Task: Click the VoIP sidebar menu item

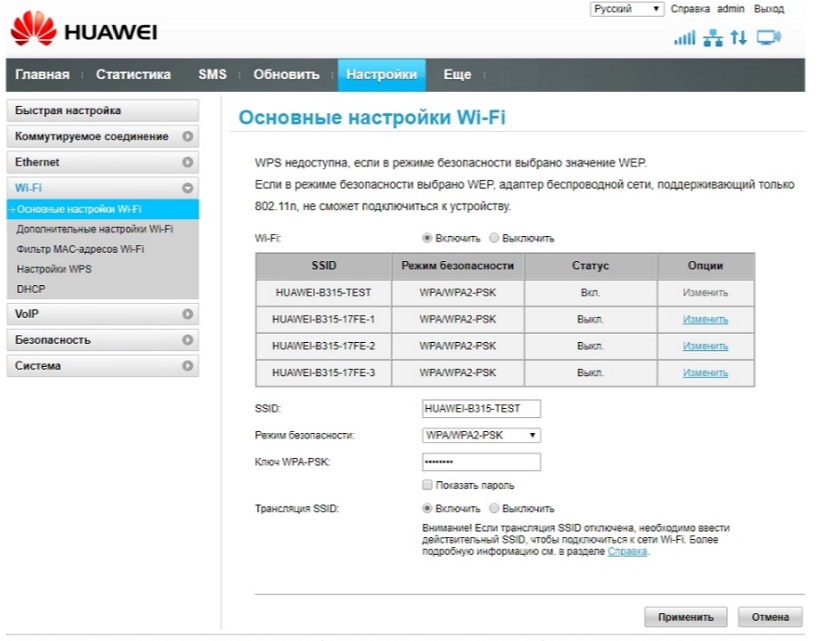Action: point(102,314)
